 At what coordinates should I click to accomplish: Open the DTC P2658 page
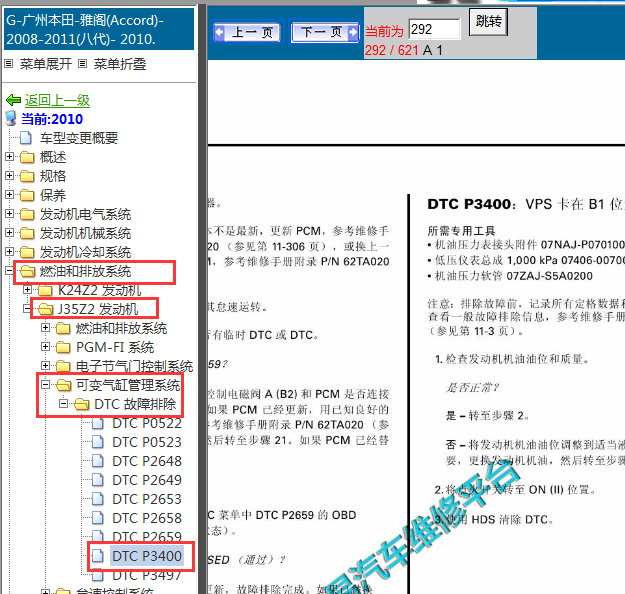click(x=147, y=518)
